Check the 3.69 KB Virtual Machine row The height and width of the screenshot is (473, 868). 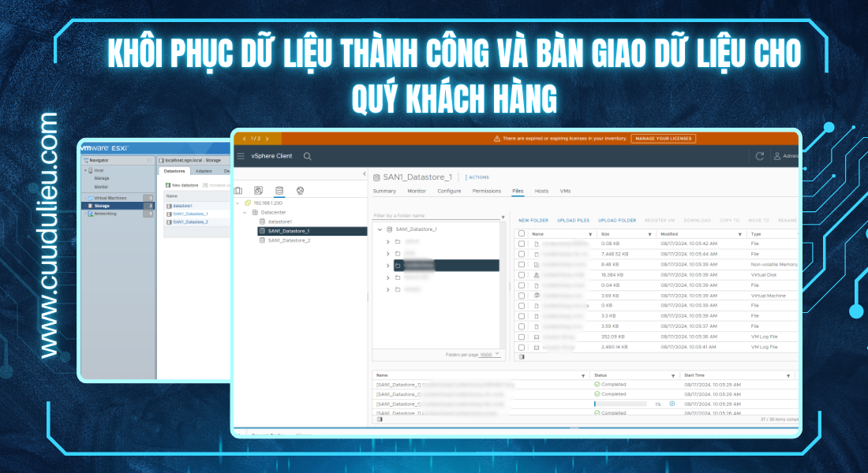pyautogui.click(x=522, y=296)
